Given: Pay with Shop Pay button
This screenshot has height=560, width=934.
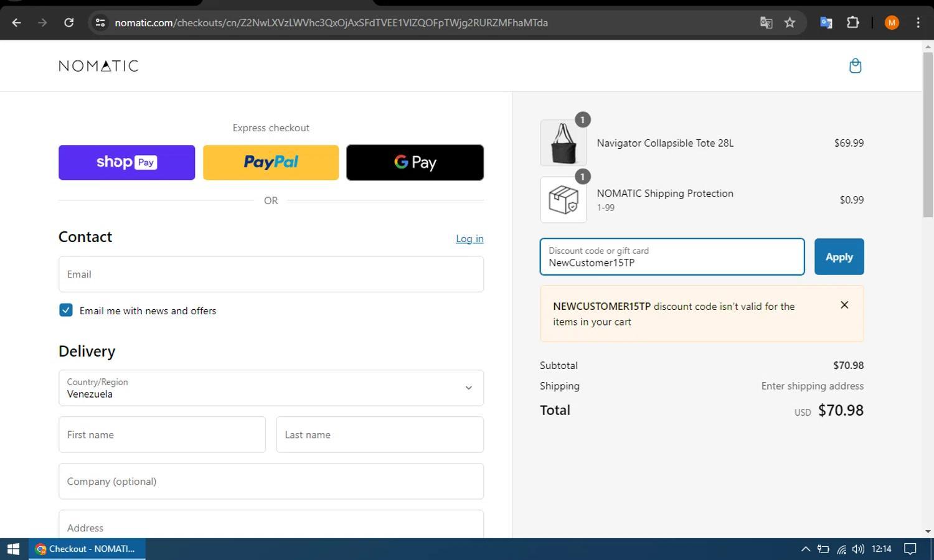Looking at the screenshot, I should (126, 162).
